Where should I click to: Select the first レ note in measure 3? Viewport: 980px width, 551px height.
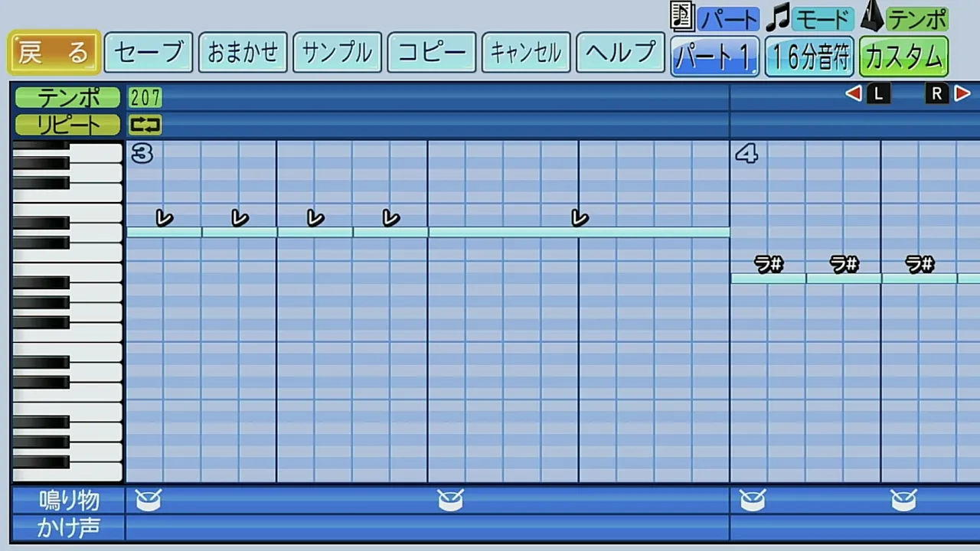coord(164,231)
